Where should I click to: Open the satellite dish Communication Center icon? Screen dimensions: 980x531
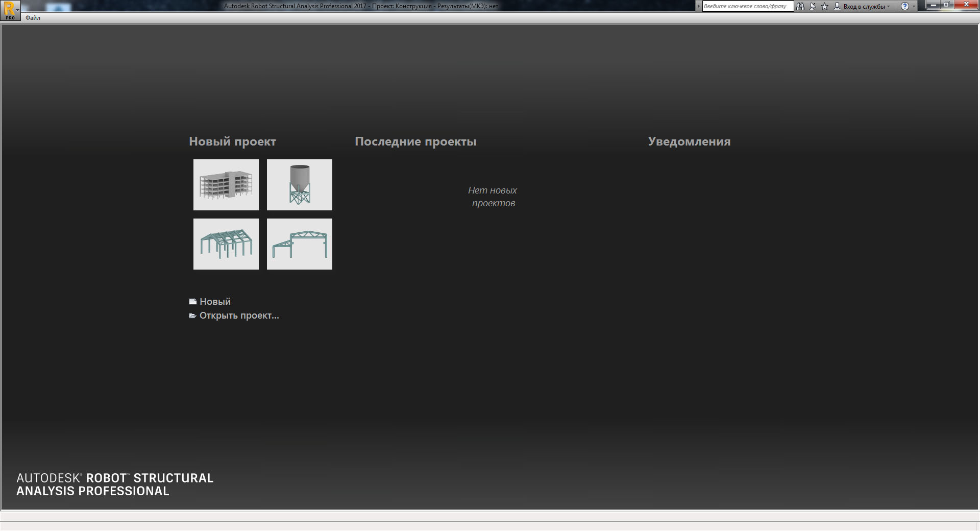tap(812, 7)
